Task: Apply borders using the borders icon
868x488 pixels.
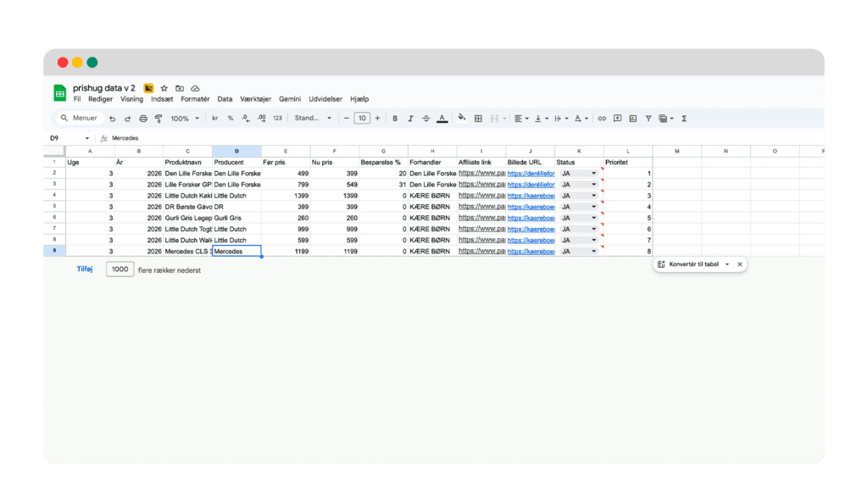Action: (x=479, y=118)
